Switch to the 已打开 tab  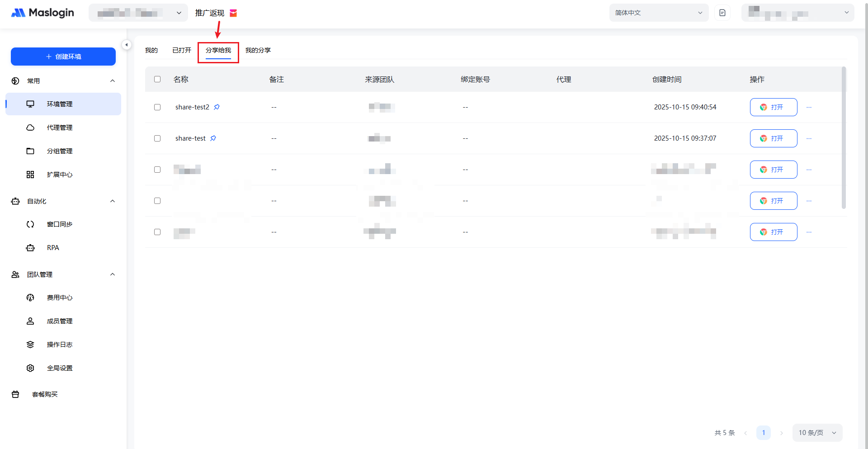click(x=181, y=50)
